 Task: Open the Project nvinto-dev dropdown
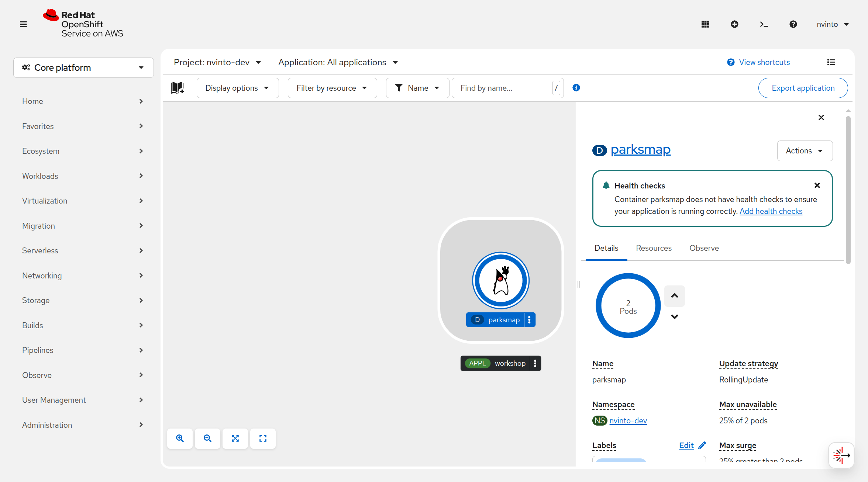(217, 62)
